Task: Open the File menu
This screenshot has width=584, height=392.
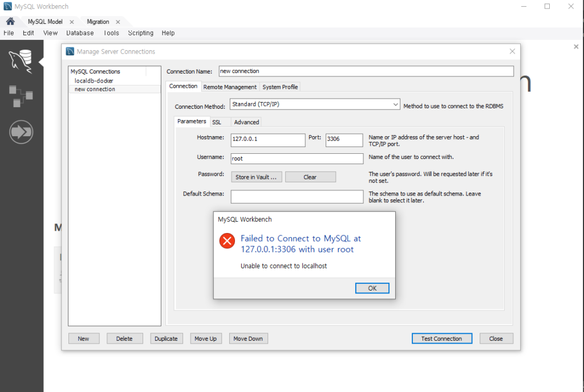Action: (9, 32)
